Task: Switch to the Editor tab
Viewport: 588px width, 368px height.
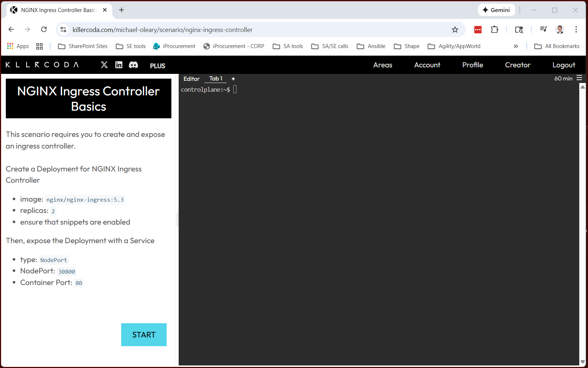Action: pyautogui.click(x=191, y=79)
